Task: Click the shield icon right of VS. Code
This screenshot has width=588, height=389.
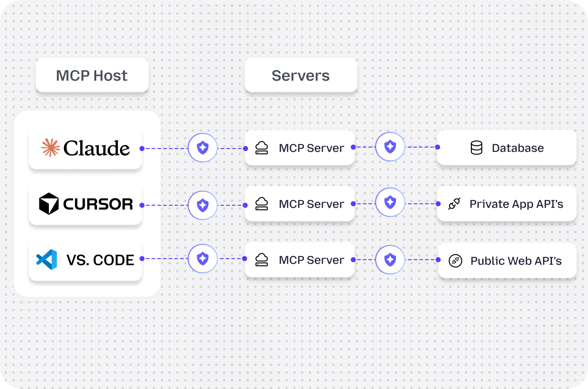Action: pos(202,259)
